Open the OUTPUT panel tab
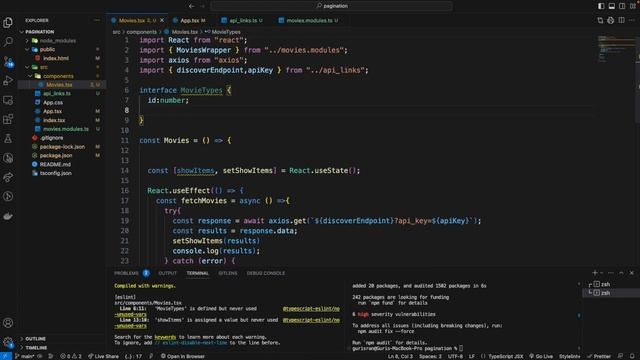 click(x=167, y=273)
